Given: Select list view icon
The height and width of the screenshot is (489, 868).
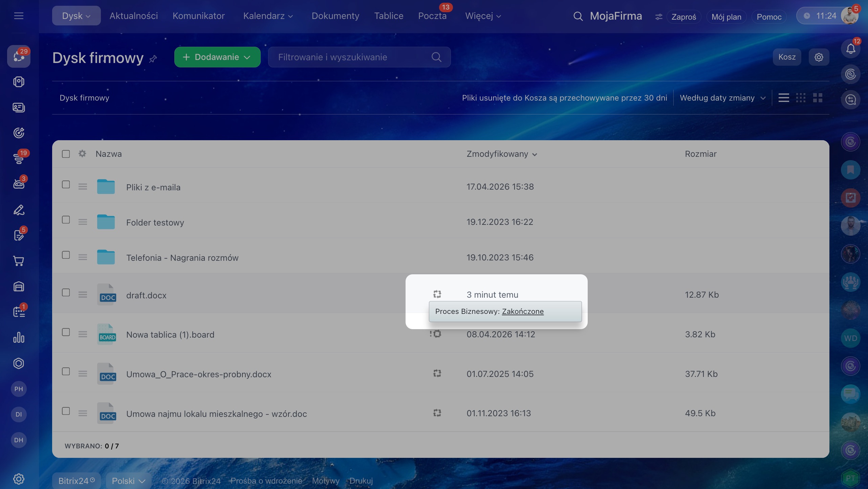Looking at the screenshot, I should tap(783, 98).
